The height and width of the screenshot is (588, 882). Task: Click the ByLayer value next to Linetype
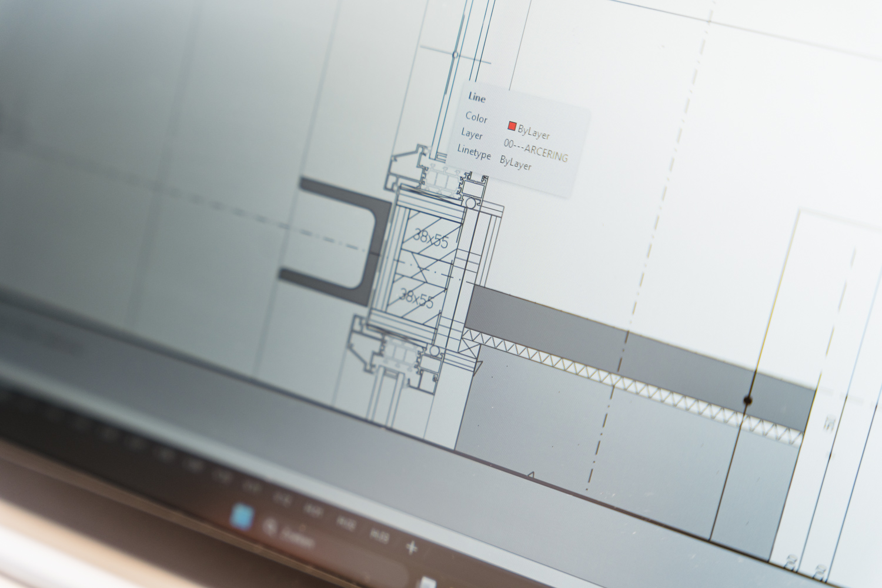click(516, 162)
